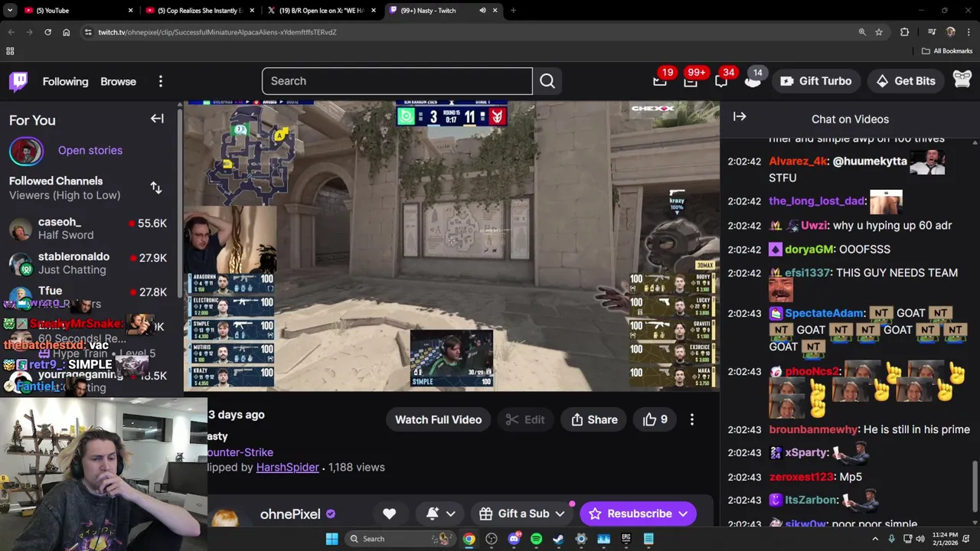Click the clip video player

pos(452,246)
